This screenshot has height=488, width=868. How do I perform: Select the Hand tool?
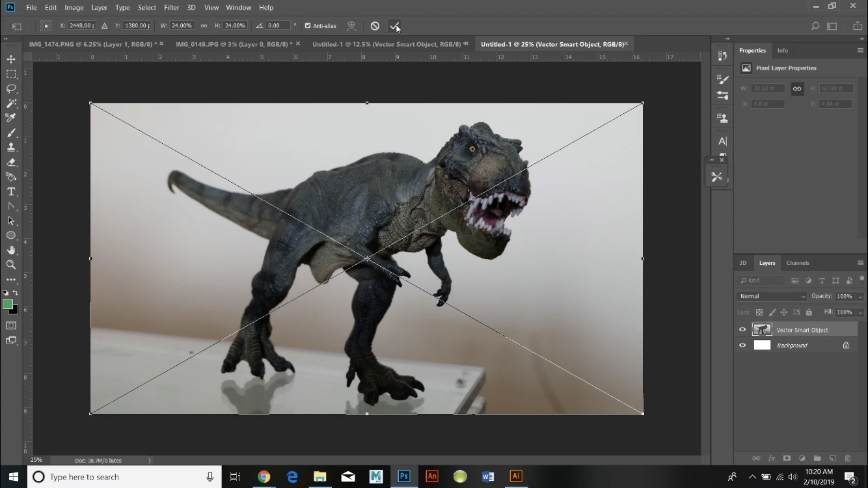pyautogui.click(x=10, y=250)
